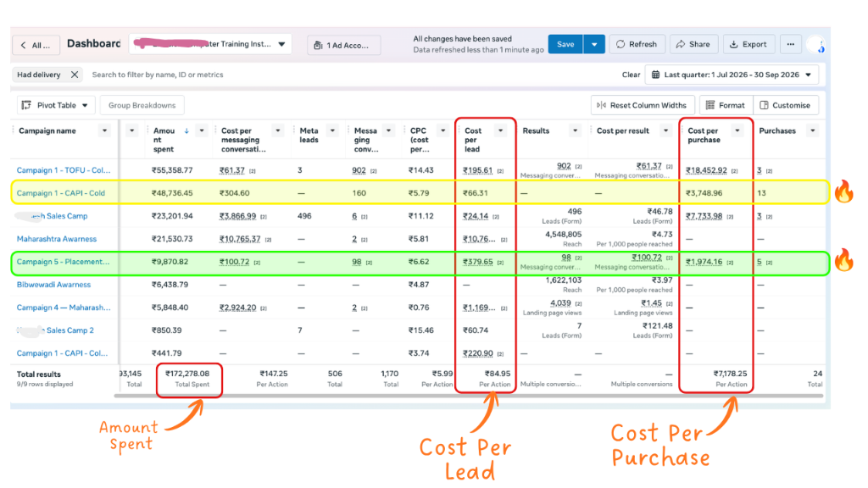
Task: Open Campaign 4 — Maharash... campaign link
Action: pyautogui.click(x=64, y=308)
